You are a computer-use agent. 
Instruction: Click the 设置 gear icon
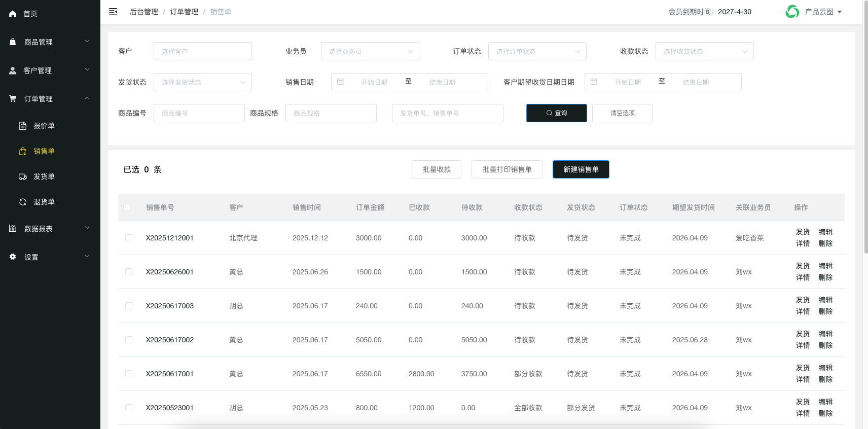(x=13, y=257)
